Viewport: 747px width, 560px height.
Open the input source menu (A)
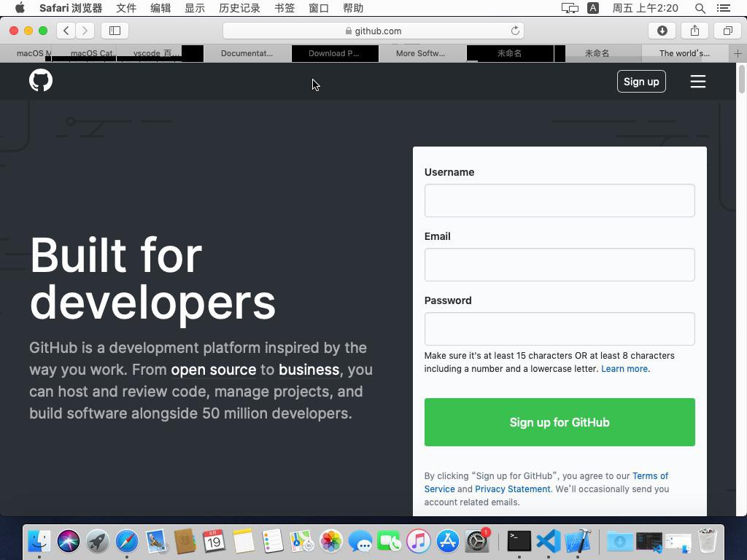coord(593,8)
